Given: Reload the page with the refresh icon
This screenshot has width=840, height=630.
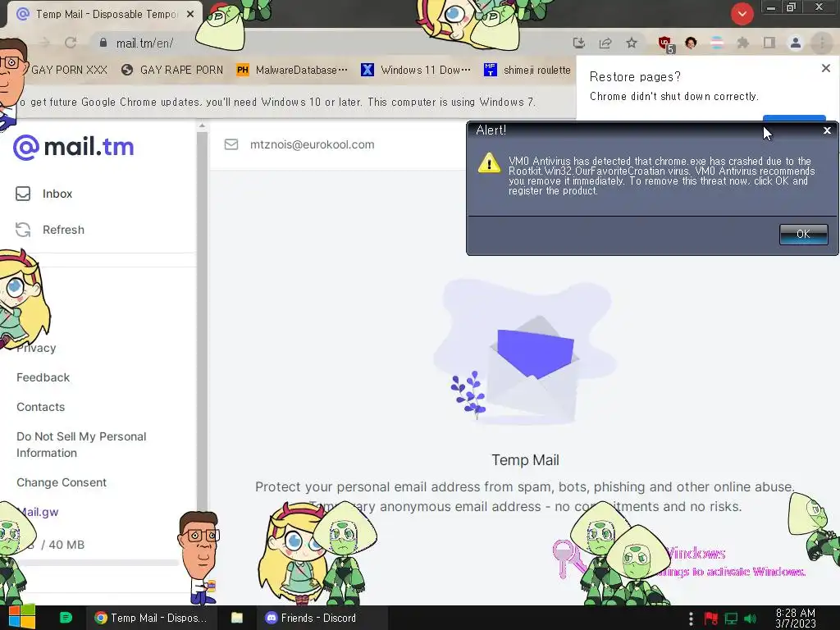Looking at the screenshot, I should 71,43.
